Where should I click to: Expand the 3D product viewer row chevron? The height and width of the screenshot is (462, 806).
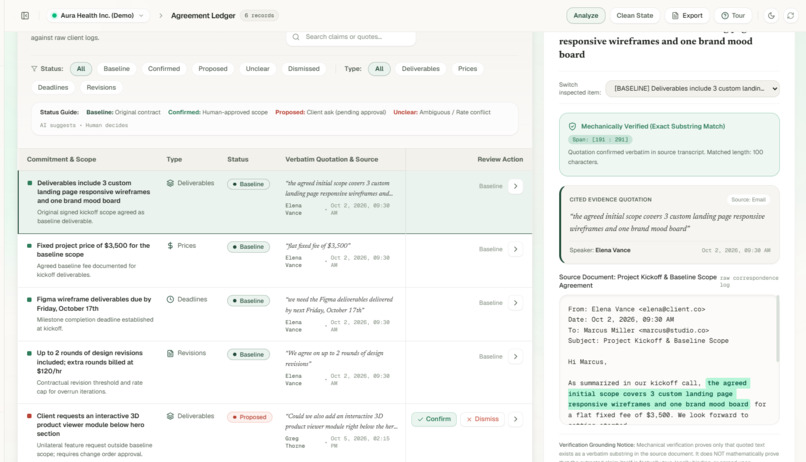[516, 419]
